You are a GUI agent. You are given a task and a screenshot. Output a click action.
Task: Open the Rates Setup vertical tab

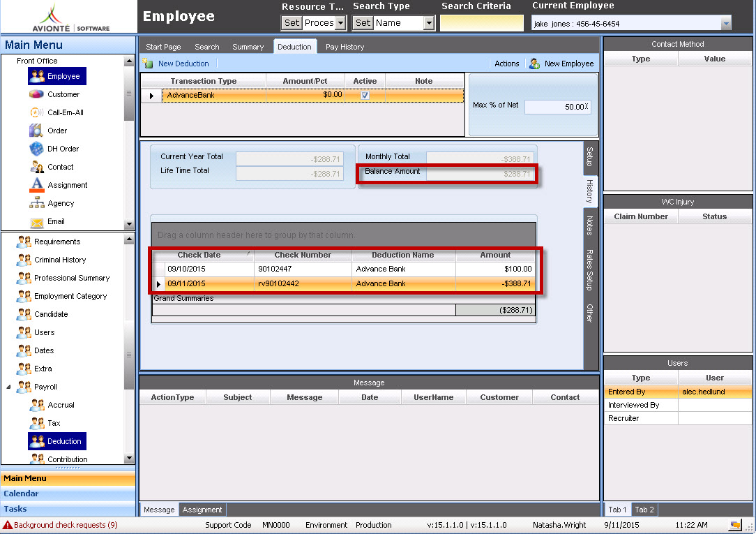click(590, 270)
